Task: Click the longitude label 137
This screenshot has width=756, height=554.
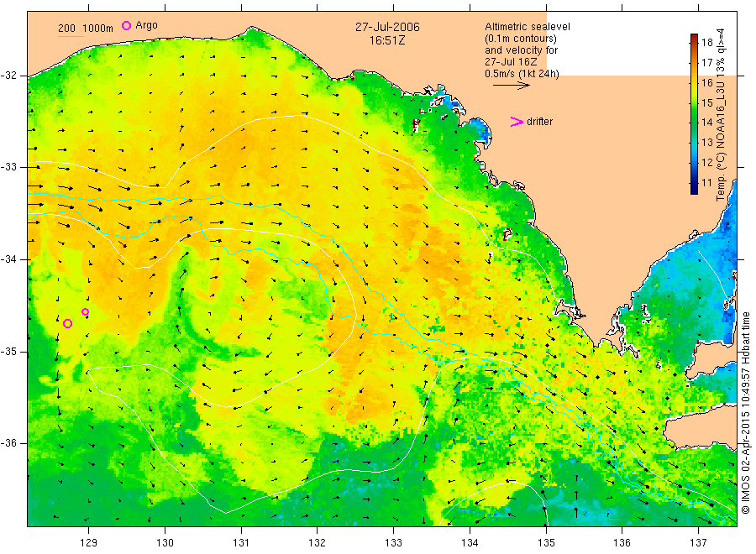Action: pos(698,542)
